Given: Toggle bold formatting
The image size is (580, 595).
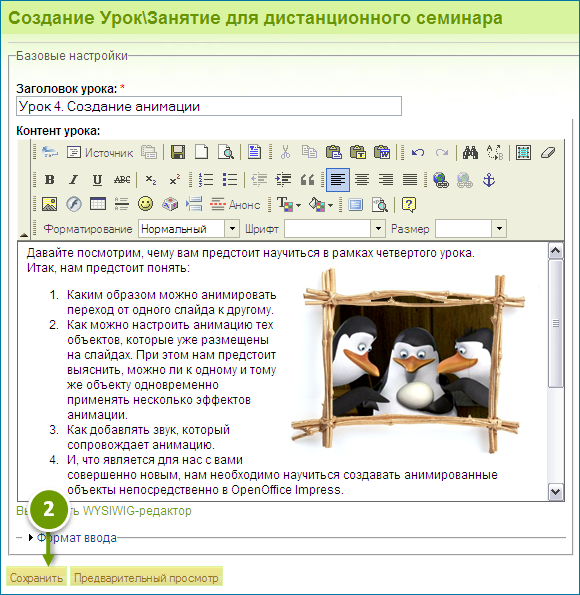Looking at the screenshot, I should click(x=50, y=179).
